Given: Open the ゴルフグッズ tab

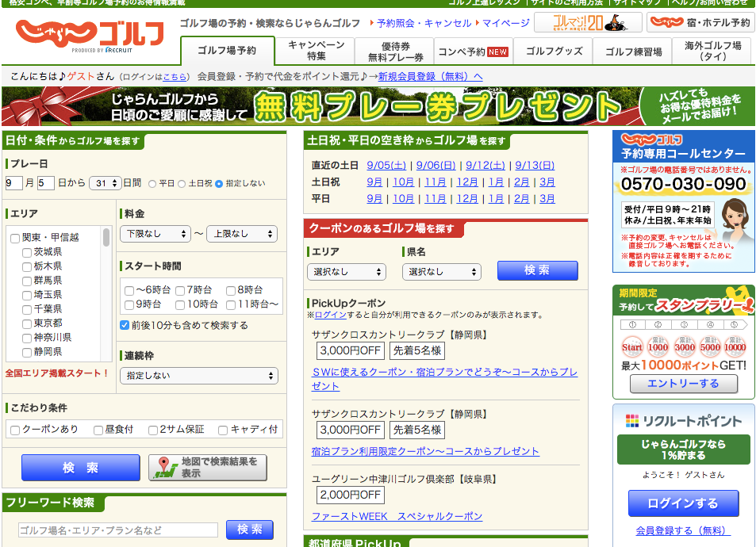Looking at the screenshot, I should [554, 51].
